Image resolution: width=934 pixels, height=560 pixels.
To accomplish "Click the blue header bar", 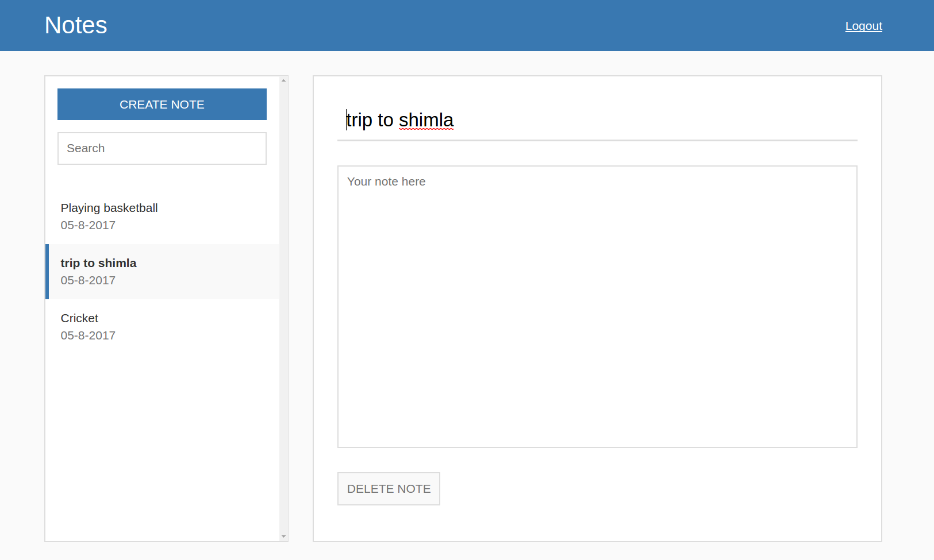I will pos(460,25).
